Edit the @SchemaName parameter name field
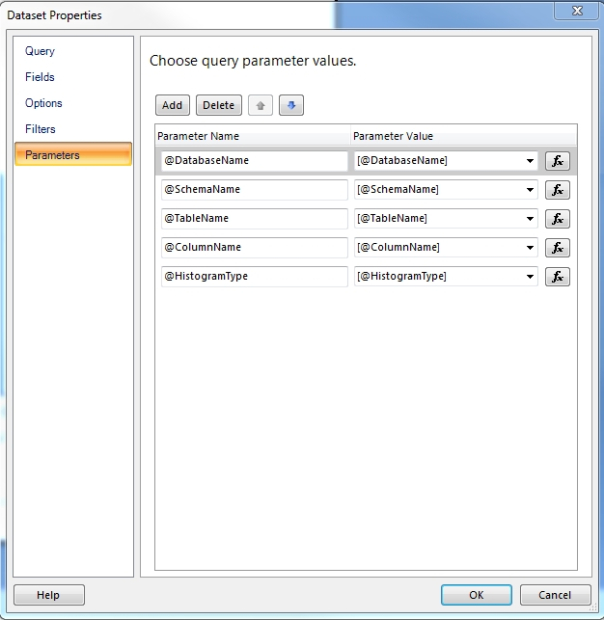Screen dimensions: 604x620 tap(255, 190)
